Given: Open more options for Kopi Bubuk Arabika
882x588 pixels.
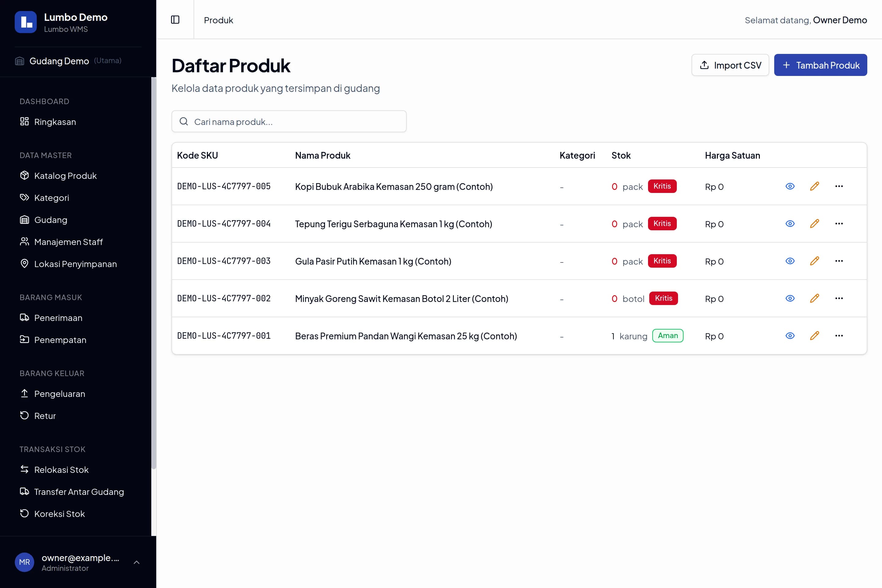Looking at the screenshot, I should point(839,187).
